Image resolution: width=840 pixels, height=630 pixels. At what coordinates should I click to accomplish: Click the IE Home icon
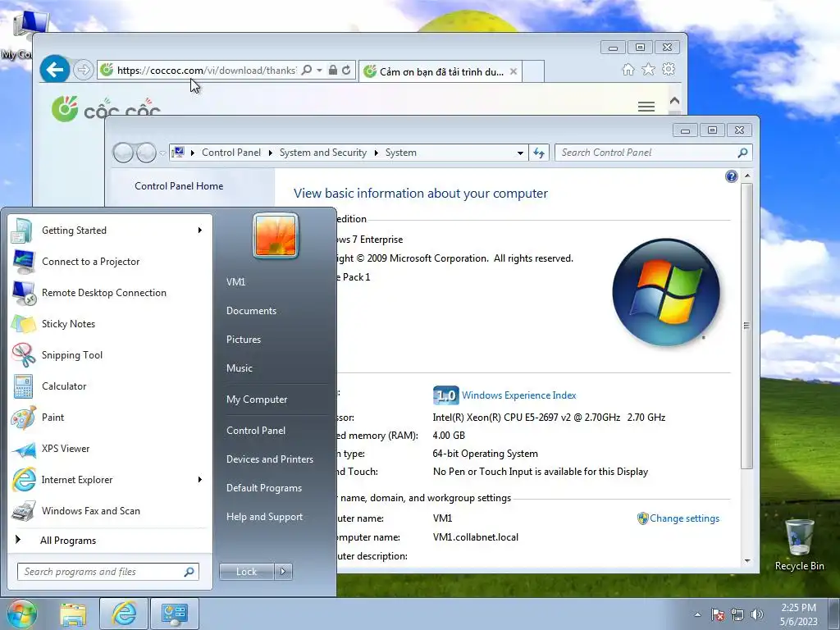pyautogui.click(x=628, y=69)
